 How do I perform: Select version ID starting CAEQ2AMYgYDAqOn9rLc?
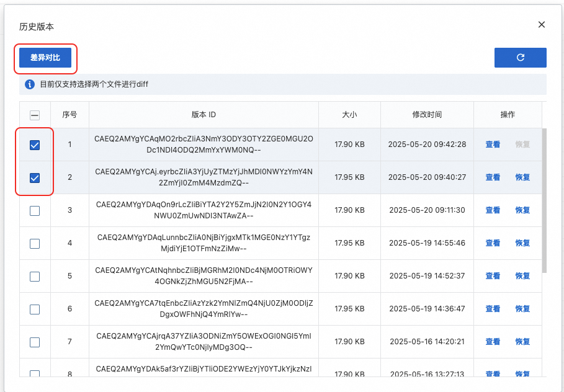coord(204,210)
